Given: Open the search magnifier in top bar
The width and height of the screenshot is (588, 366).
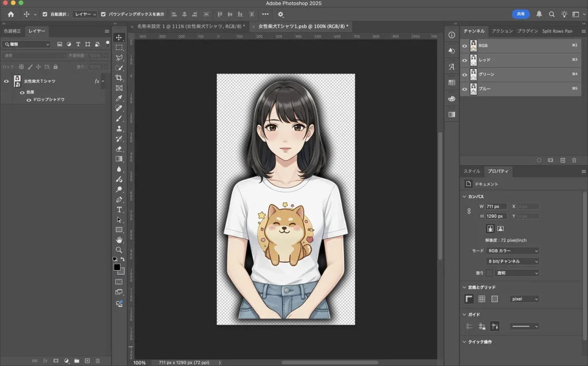Looking at the screenshot, I should coord(552,14).
